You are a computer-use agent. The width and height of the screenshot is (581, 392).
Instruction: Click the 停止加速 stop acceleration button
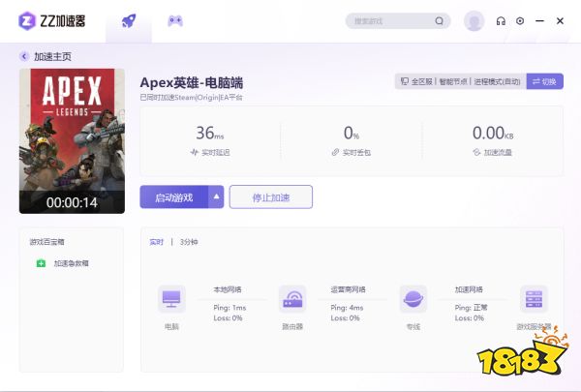tap(271, 197)
